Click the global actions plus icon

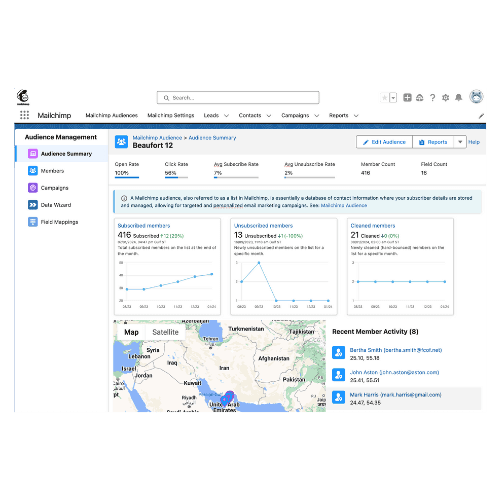coord(407,97)
